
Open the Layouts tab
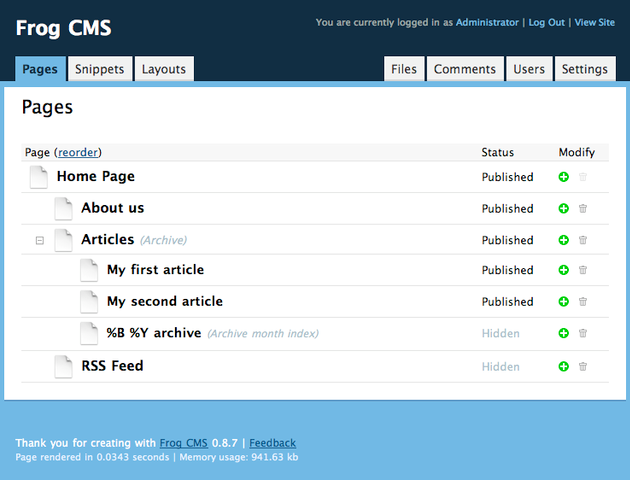(164, 69)
